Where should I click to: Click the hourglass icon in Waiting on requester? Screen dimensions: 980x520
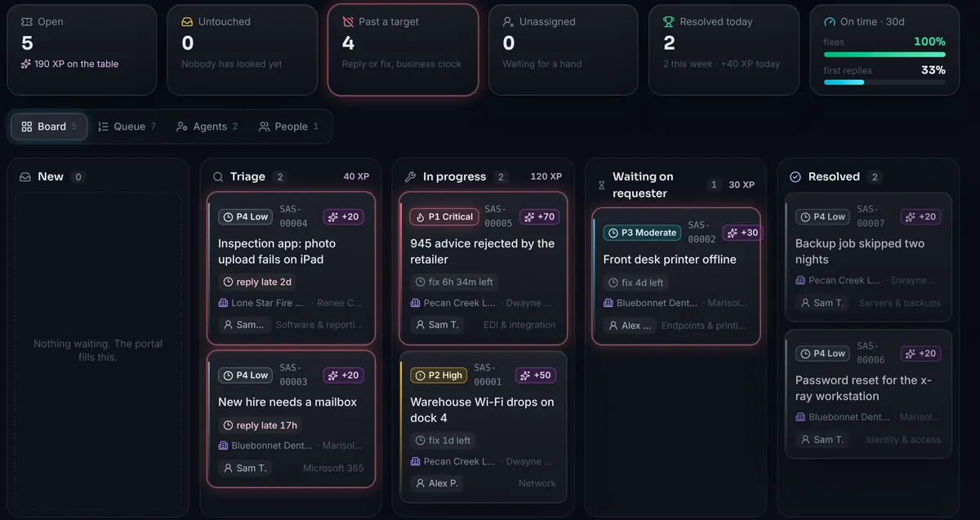click(602, 185)
